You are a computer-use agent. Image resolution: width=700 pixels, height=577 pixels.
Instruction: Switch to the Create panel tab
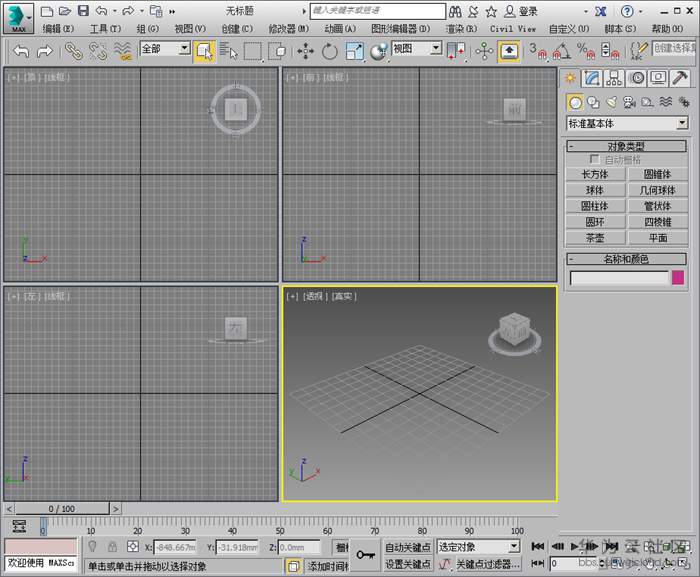point(570,78)
